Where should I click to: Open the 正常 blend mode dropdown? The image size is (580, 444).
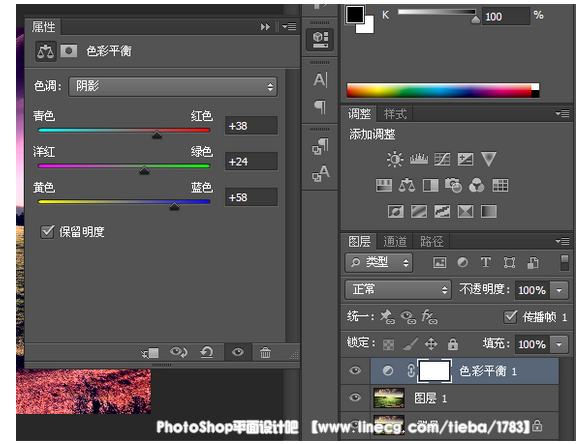pyautogui.click(x=398, y=289)
